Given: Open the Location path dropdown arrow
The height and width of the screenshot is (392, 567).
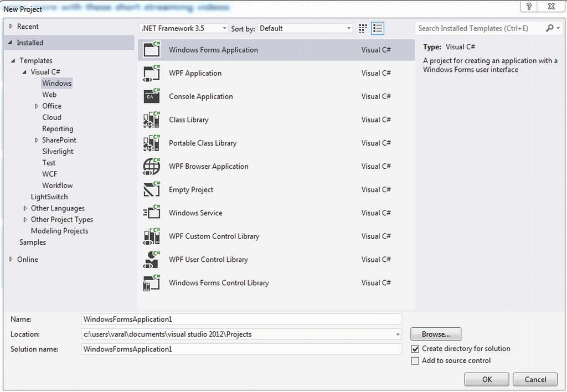Looking at the screenshot, I should coord(398,334).
